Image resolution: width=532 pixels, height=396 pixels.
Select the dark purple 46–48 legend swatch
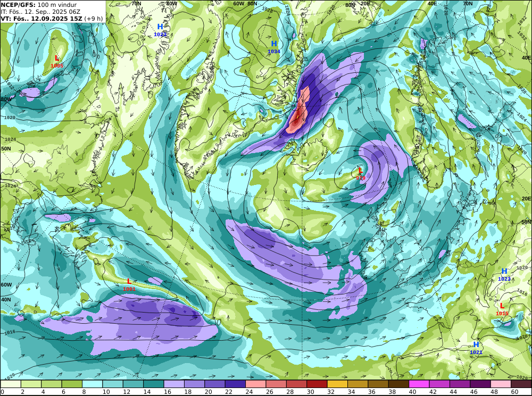pos(480,384)
